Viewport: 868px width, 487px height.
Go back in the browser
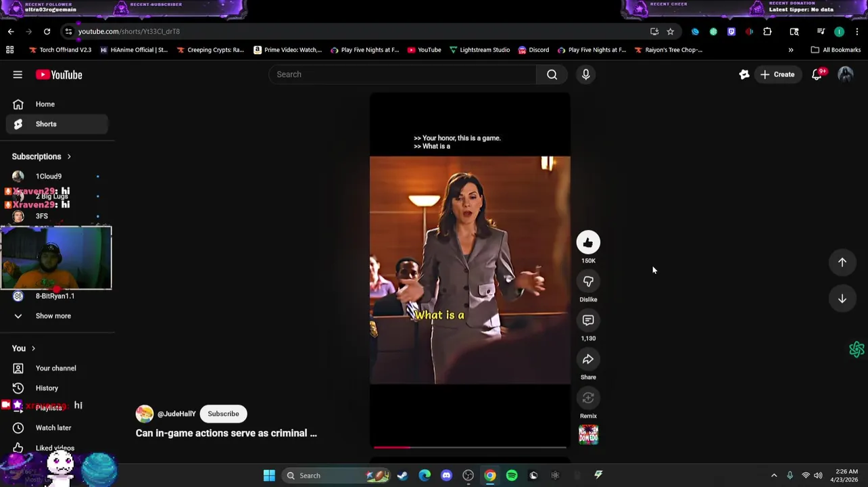coord(11,31)
